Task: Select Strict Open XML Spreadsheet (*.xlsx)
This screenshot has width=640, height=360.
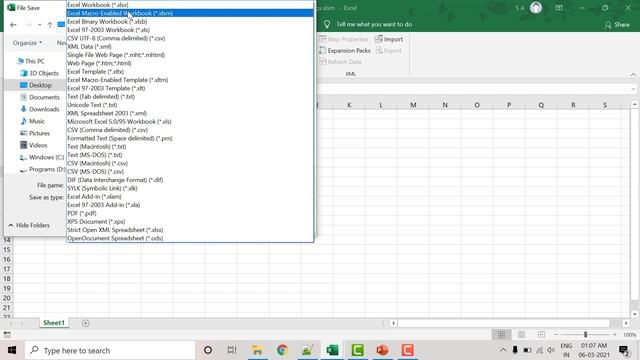Action: coord(190,230)
